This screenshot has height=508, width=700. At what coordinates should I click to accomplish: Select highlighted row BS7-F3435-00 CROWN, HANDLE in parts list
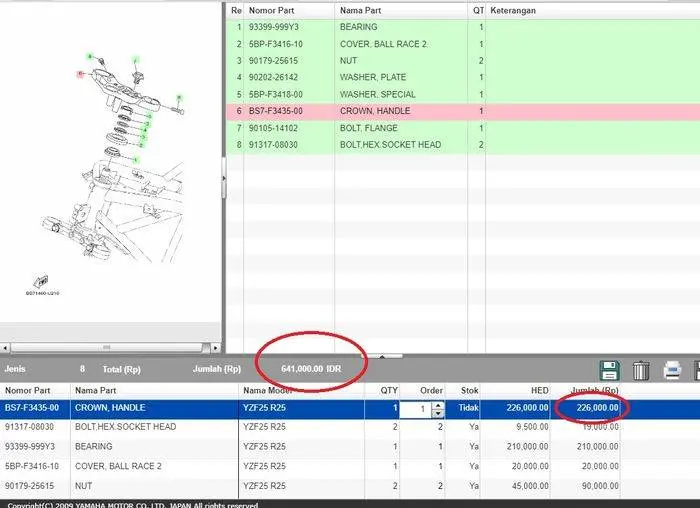[x=463, y=111]
